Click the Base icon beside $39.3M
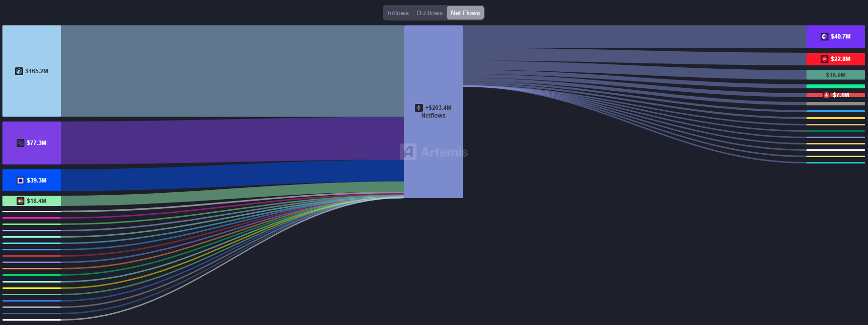This screenshot has width=868, height=325. coord(21,181)
